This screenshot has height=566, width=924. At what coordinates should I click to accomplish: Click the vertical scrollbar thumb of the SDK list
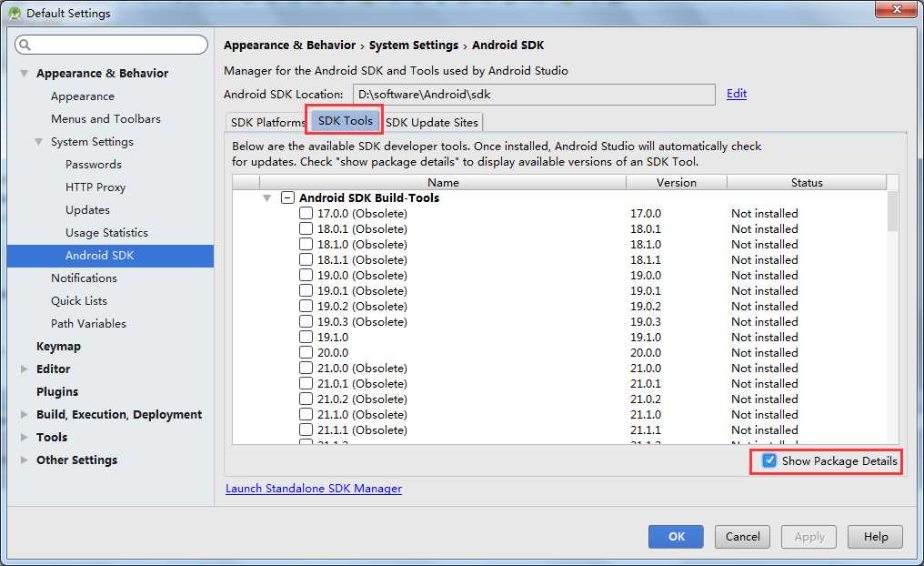click(892, 211)
